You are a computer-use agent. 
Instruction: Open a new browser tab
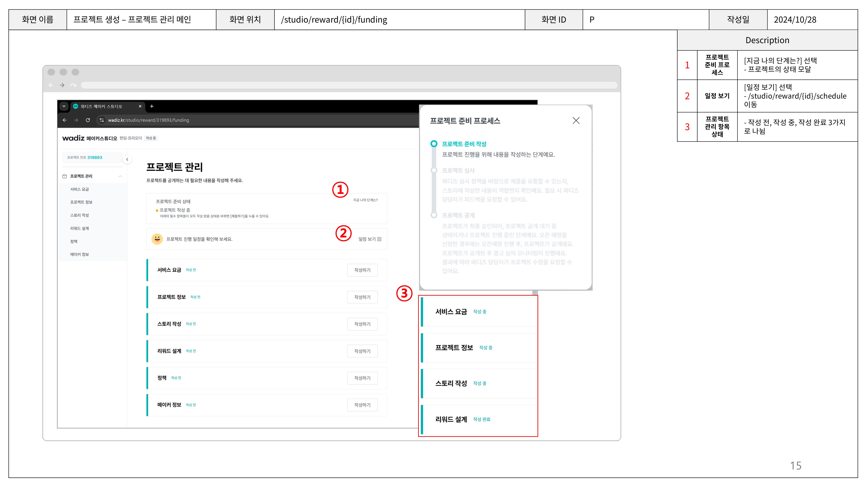tap(152, 106)
